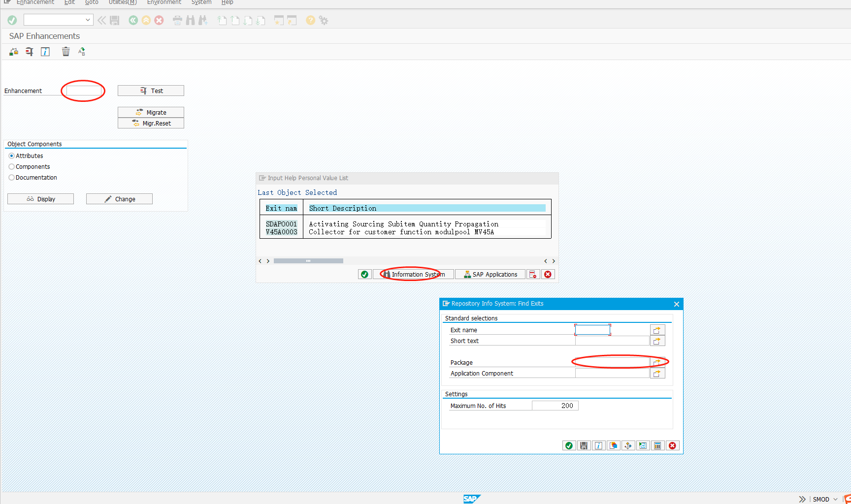Click the delete-entry icon in Input Help dialog
Viewport: 851px width, 504px height.
tap(533, 274)
